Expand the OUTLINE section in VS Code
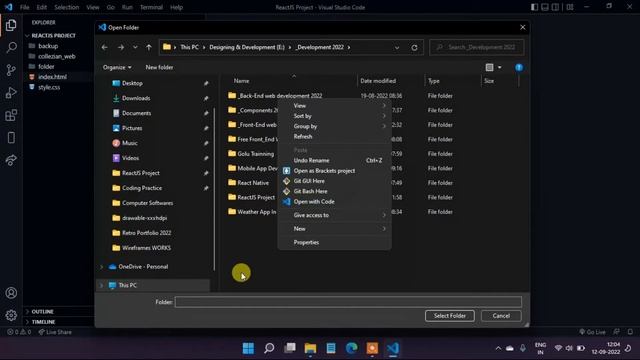640x360 pixels. 42,311
